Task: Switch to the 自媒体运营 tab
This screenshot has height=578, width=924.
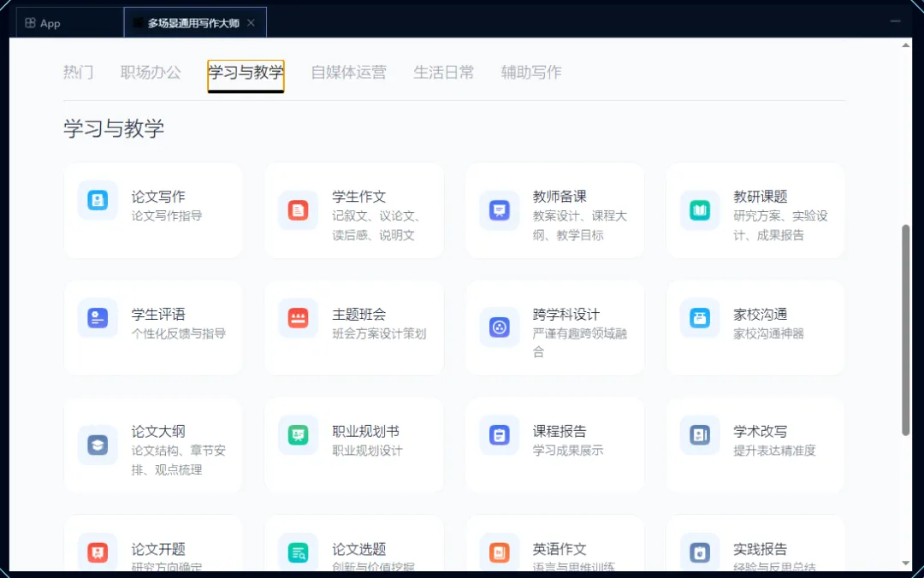Action: click(349, 73)
